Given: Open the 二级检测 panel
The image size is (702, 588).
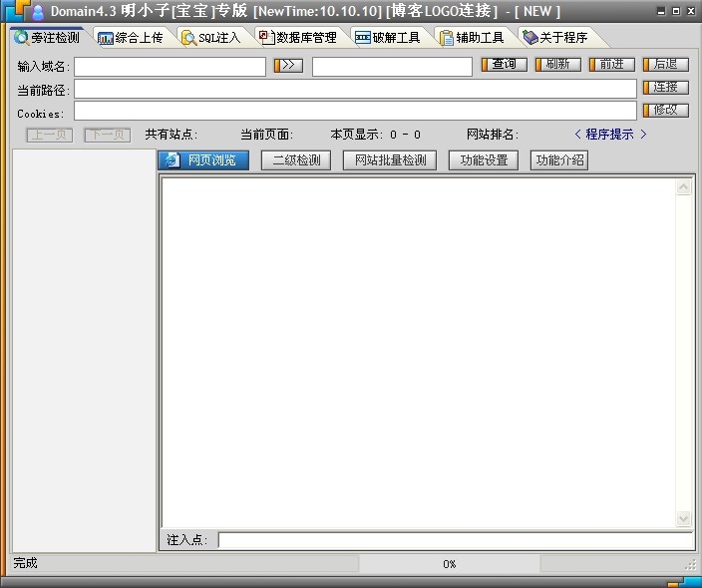Looking at the screenshot, I should point(296,160).
